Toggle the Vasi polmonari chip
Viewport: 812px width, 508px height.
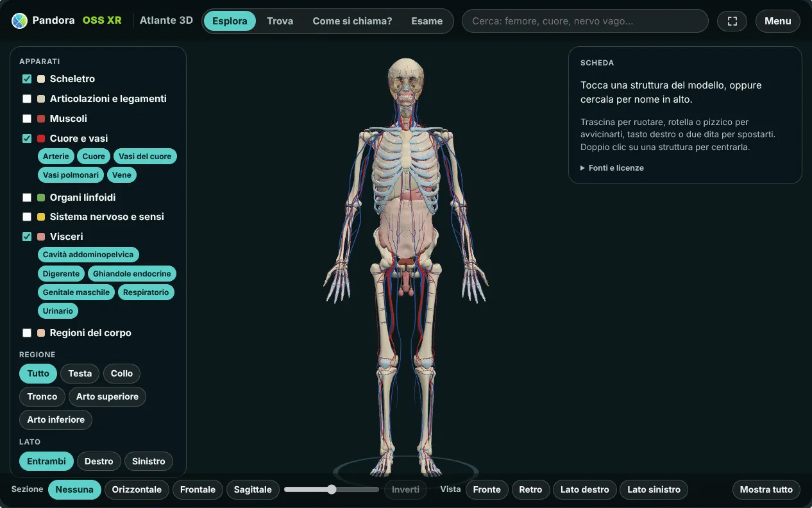(71, 175)
